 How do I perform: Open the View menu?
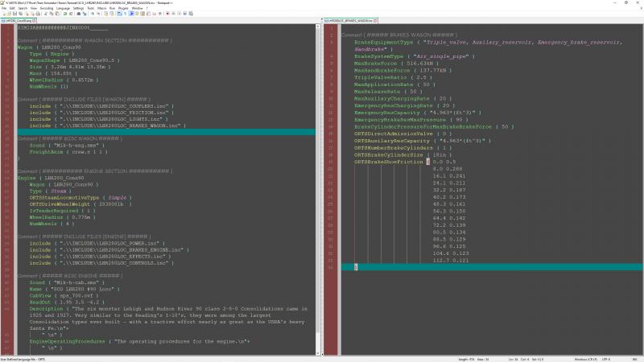point(34,8)
